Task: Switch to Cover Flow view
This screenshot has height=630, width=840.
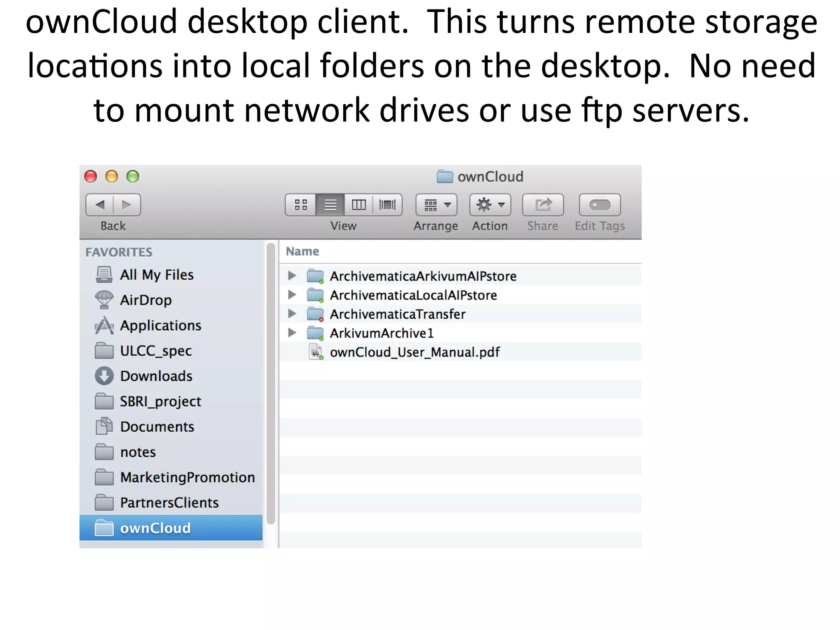Action: (x=388, y=205)
